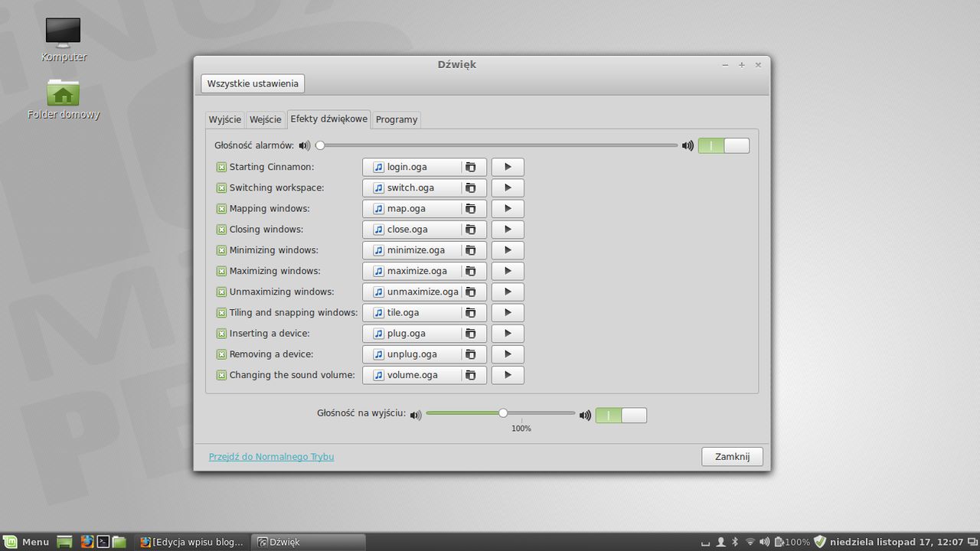Screen dimensions: 980x551
Task: Switch to Edycja wpisu blog taskbar window
Action: 193,542
